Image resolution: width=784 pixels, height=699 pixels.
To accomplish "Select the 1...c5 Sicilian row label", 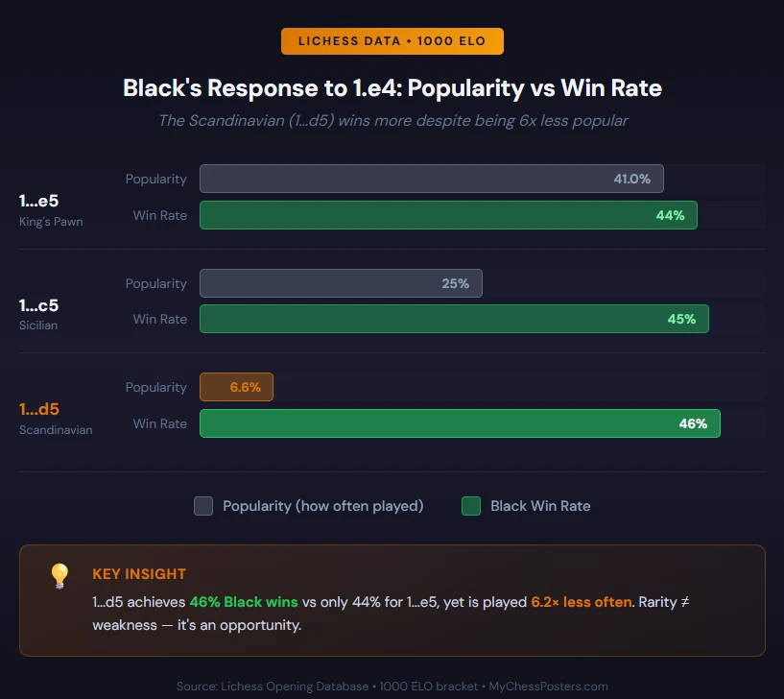I will click(x=39, y=313).
